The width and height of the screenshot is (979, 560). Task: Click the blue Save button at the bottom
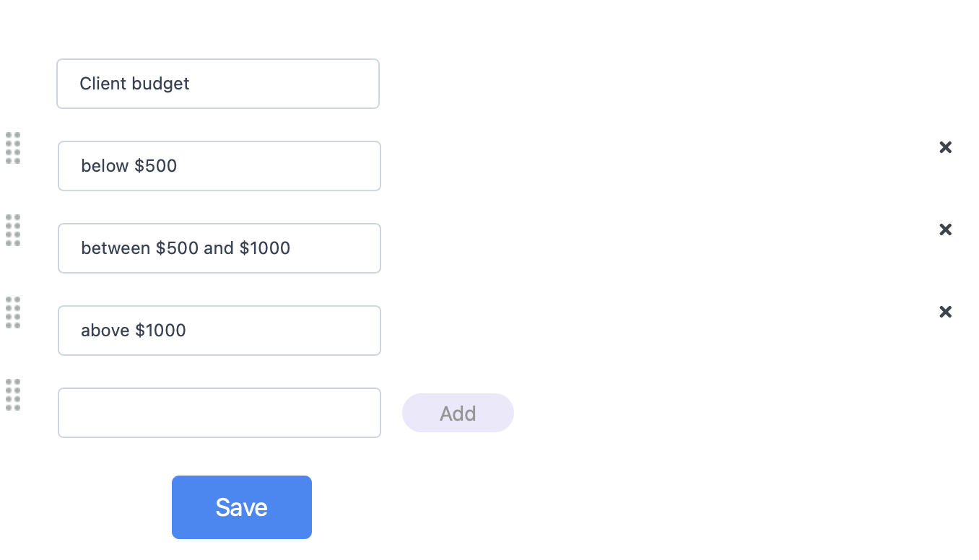pos(242,507)
